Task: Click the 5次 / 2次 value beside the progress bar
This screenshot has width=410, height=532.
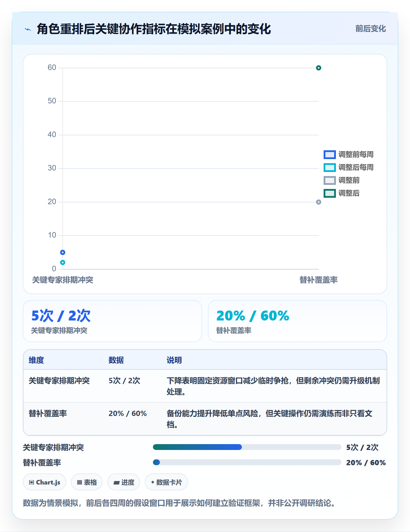Action: 362,447
